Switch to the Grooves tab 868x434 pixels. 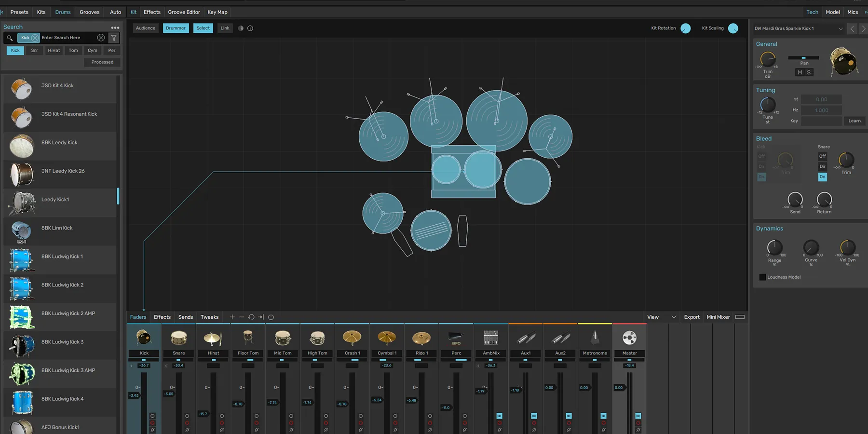pos(89,12)
